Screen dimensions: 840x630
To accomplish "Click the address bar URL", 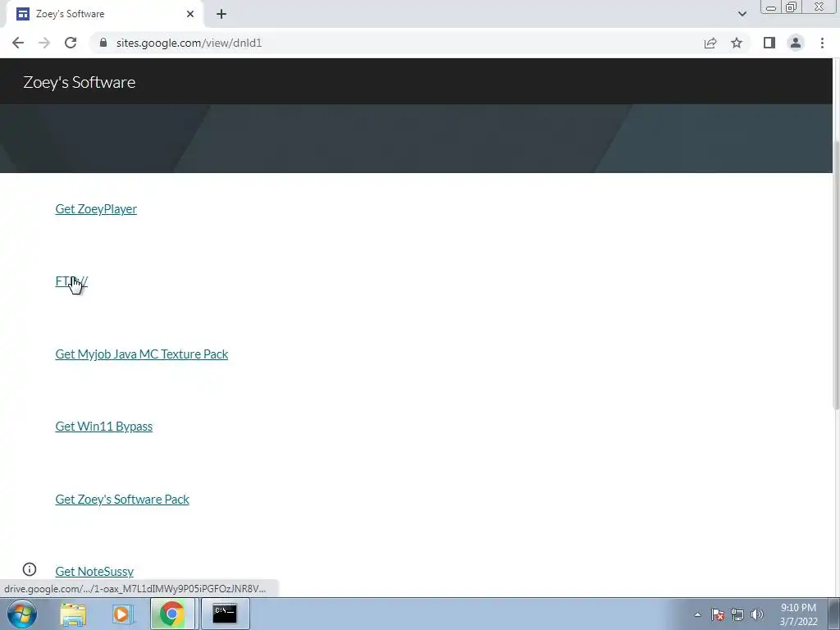I will tap(189, 43).
